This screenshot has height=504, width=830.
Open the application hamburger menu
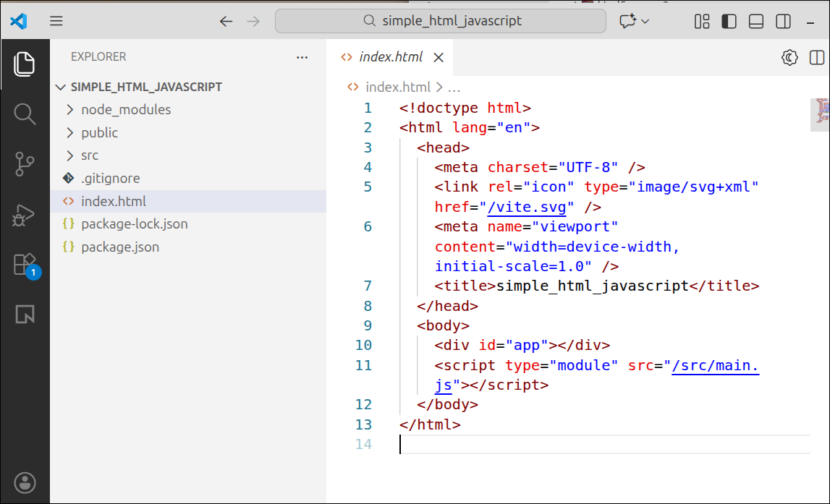pyautogui.click(x=56, y=20)
